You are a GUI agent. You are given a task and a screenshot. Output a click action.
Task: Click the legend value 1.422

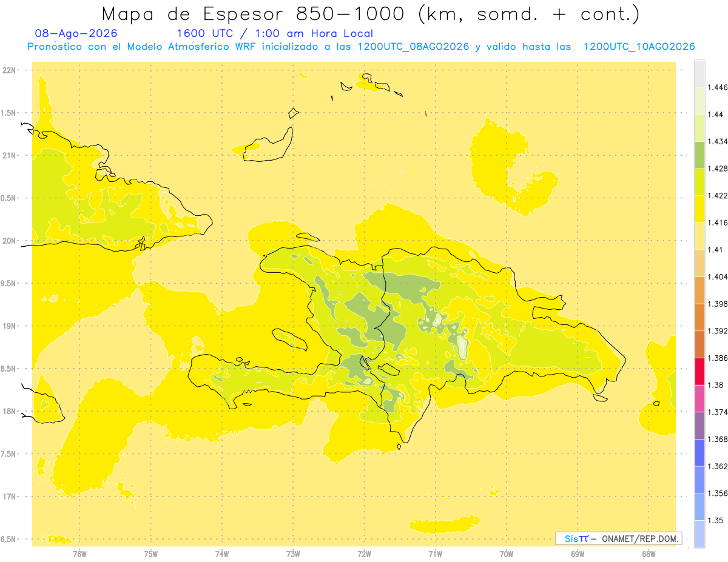click(x=718, y=196)
